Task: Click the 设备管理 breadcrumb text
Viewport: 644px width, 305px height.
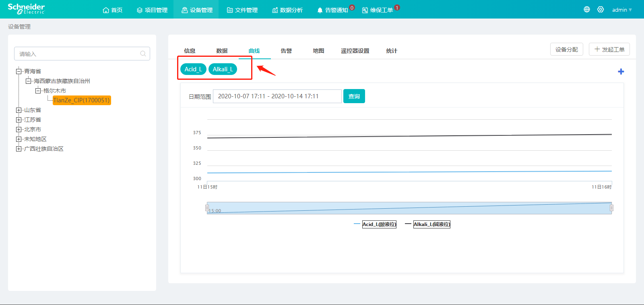Action: point(19,27)
